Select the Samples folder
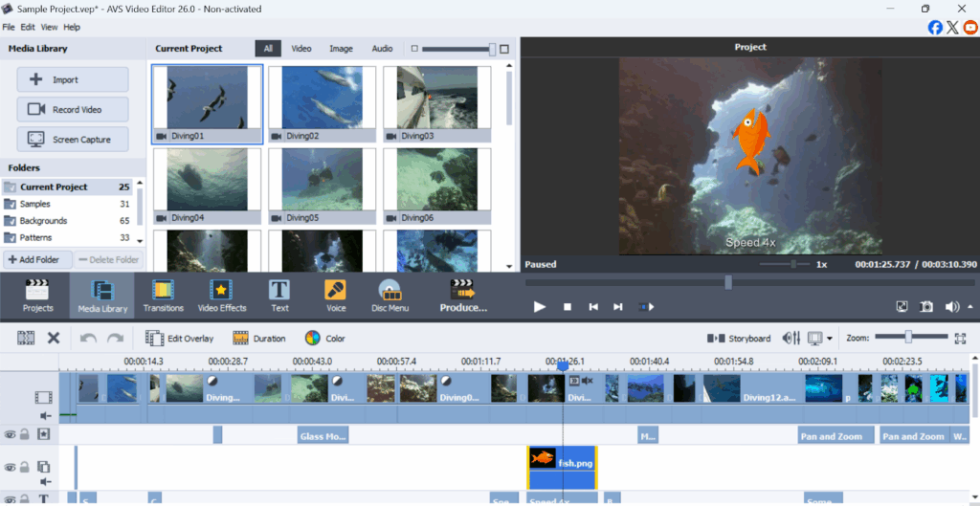 pos(68,204)
